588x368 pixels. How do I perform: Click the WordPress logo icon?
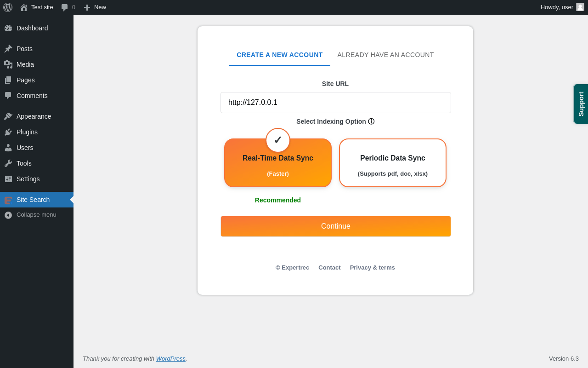[8, 7]
